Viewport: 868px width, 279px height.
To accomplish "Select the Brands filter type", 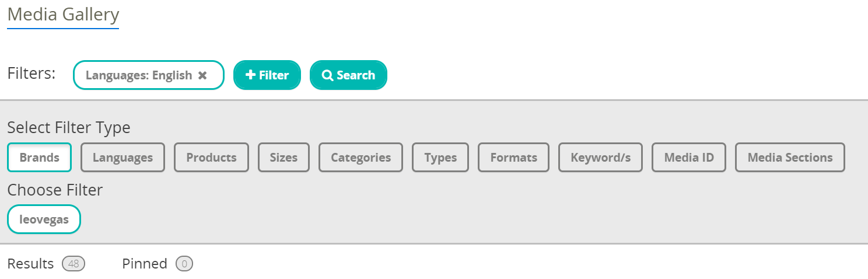I will point(39,158).
